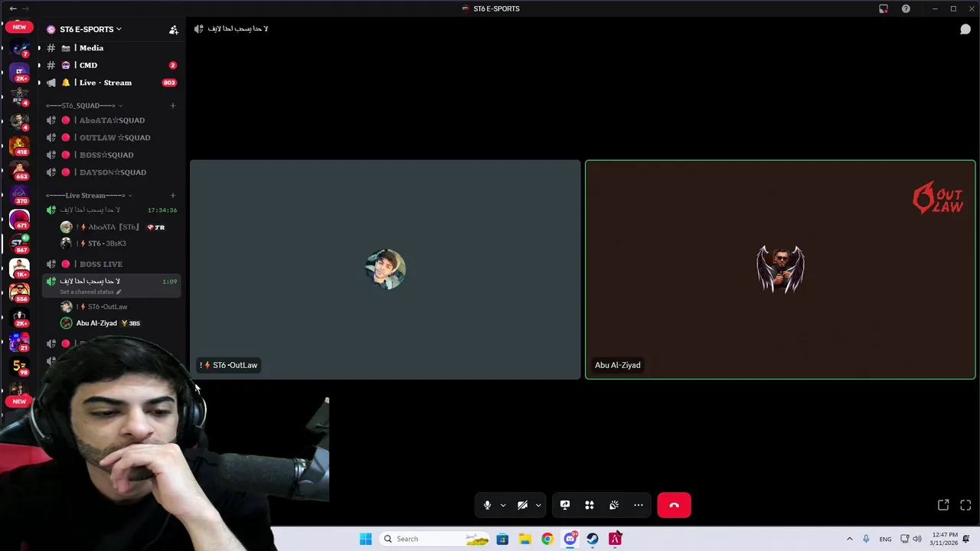The width and height of the screenshot is (980, 551).
Task: Join DAYSON☆SQUAD voice channel
Action: click(111, 172)
